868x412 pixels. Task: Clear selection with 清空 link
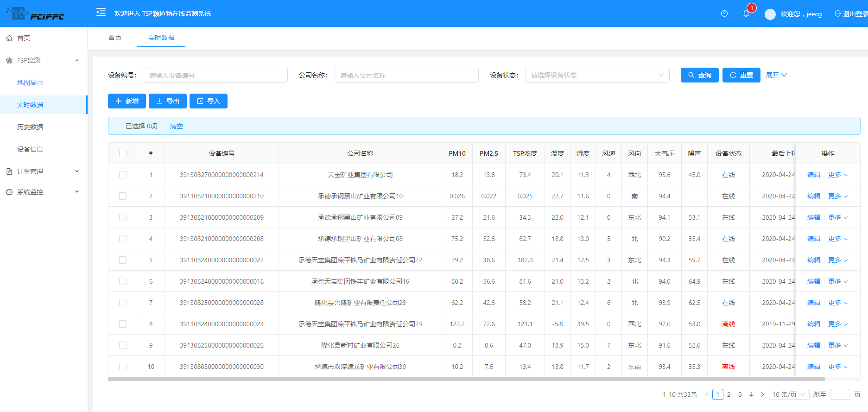point(177,126)
